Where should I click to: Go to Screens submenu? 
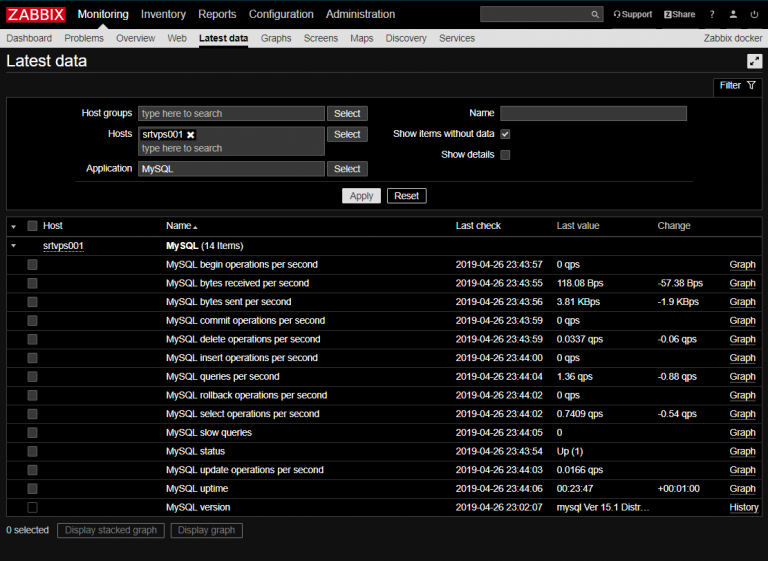[x=321, y=38]
